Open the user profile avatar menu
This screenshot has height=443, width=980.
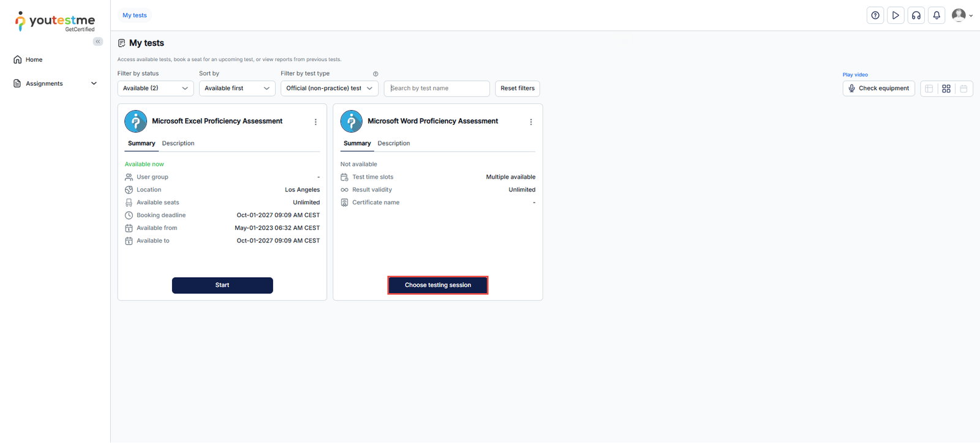pyautogui.click(x=962, y=15)
